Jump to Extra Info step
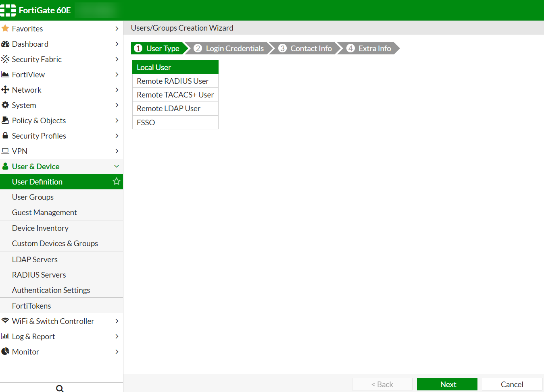The image size is (544, 392). click(369, 48)
